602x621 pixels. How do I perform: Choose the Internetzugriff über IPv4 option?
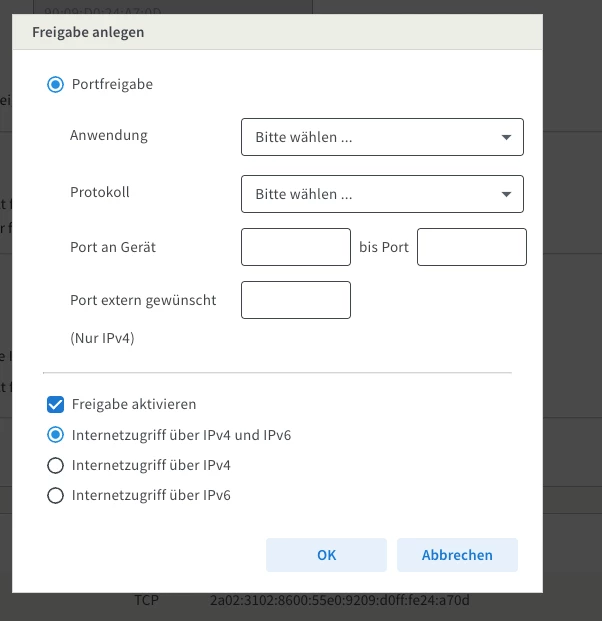(56, 465)
